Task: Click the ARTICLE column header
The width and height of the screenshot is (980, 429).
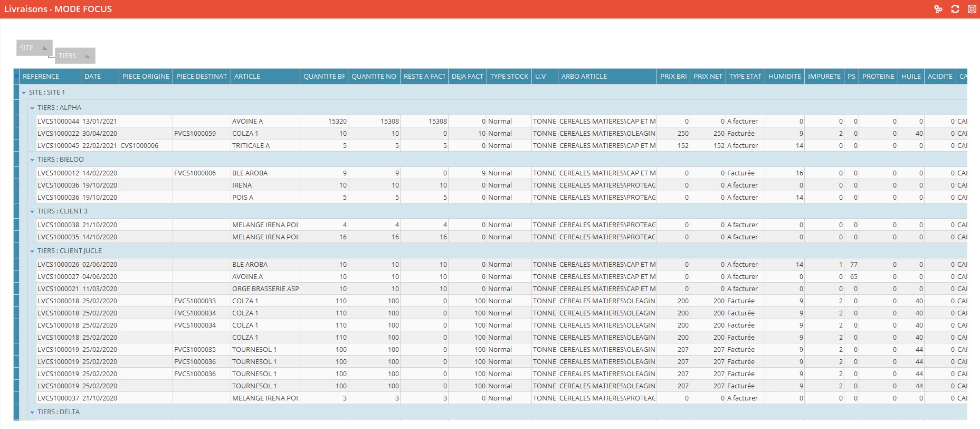Action: point(265,77)
